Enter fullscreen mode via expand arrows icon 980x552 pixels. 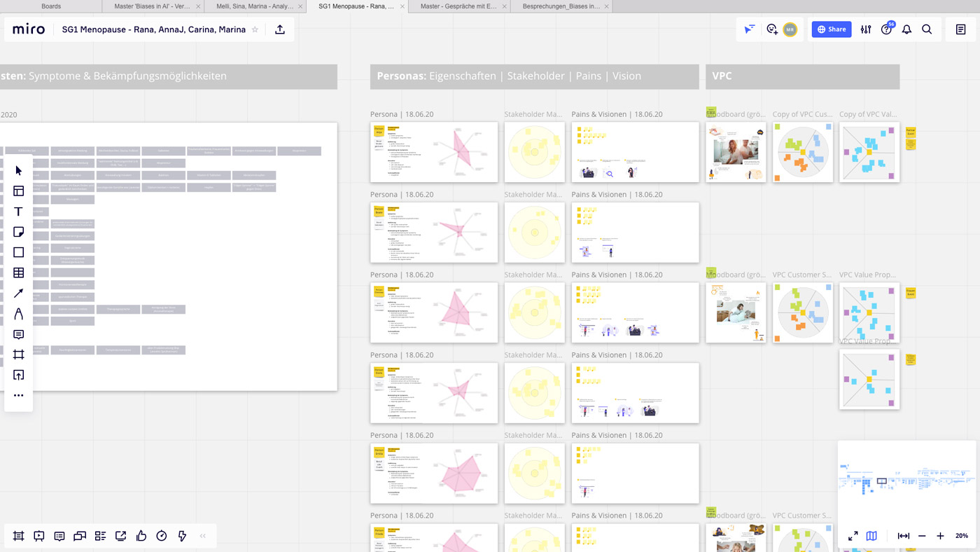point(853,536)
